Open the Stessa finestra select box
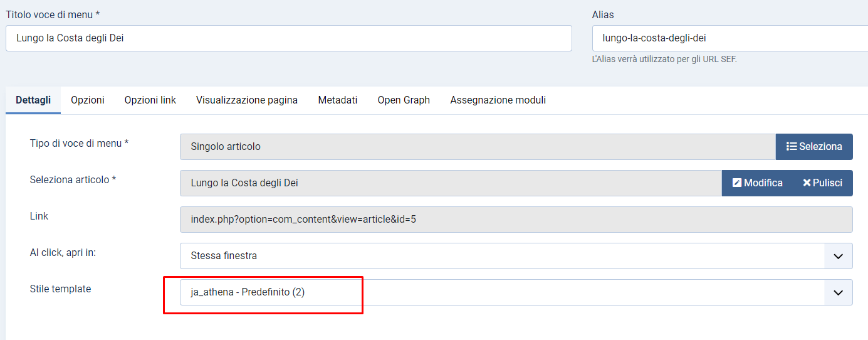The height and width of the screenshot is (340, 868). [501, 256]
